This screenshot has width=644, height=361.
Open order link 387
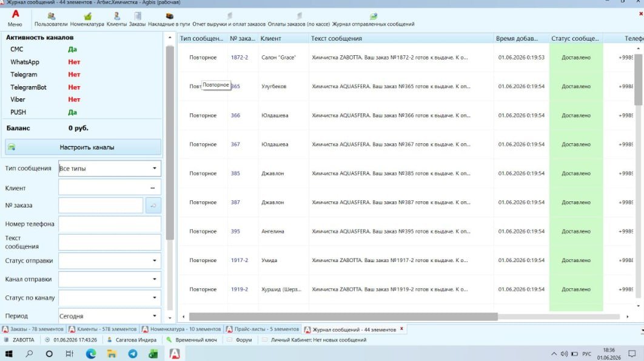click(235, 202)
